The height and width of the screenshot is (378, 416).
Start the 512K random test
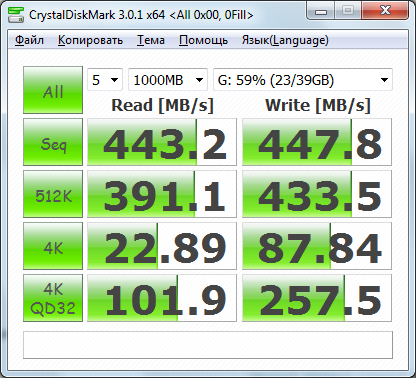53,194
